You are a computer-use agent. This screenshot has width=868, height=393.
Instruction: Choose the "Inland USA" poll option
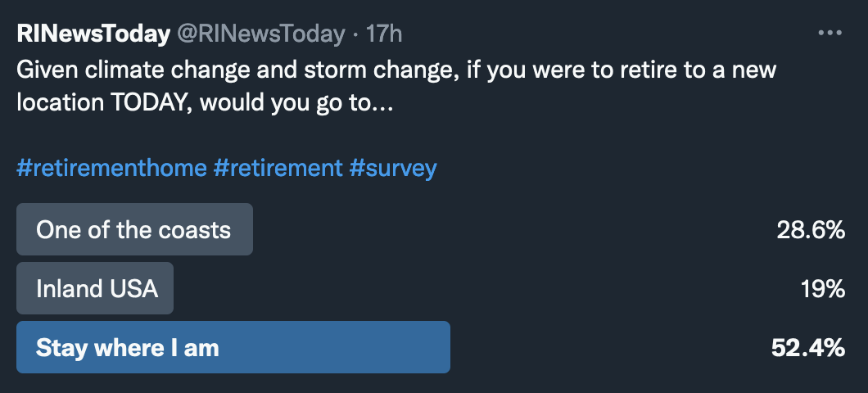click(95, 288)
